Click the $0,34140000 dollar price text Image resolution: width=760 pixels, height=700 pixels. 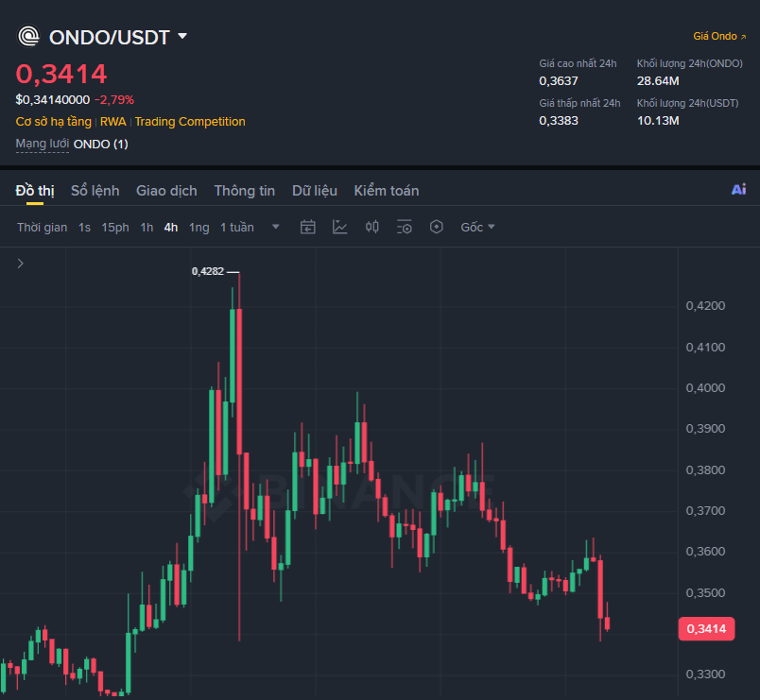point(52,100)
